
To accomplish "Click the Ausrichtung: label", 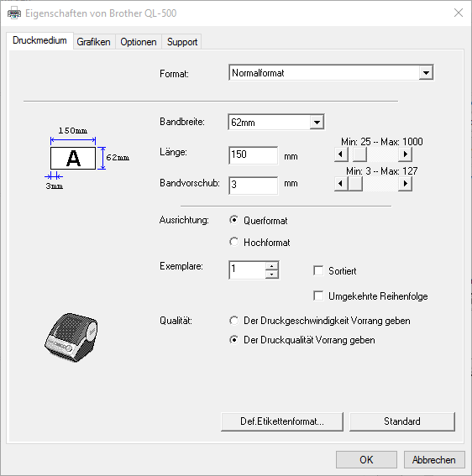I will click(184, 220).
